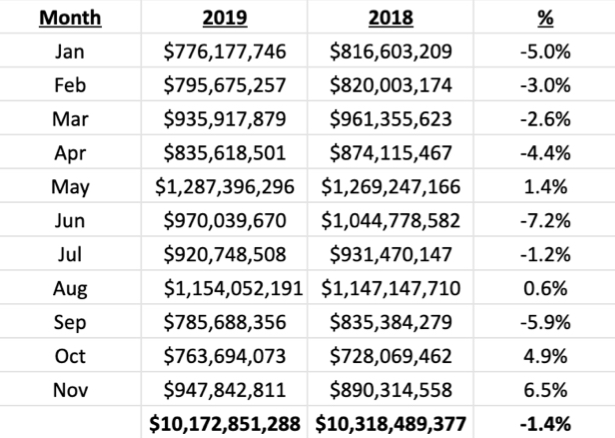The width and height of the screenshot is (615, 438).
Task: Click the 4.9% cell for Oct
Action: [545, 356]
